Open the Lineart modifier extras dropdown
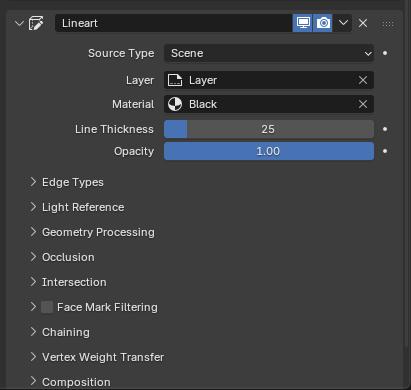411x390 pixels. click(x=343, y=23)
